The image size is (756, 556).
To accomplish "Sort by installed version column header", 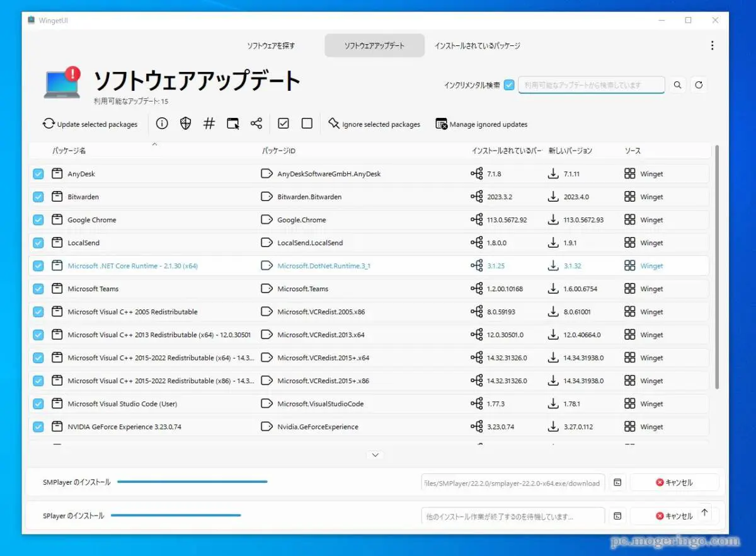I will (507, 151).
